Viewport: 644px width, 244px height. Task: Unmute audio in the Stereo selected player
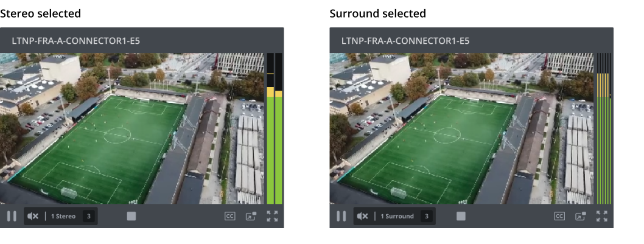tap(33, 216)
